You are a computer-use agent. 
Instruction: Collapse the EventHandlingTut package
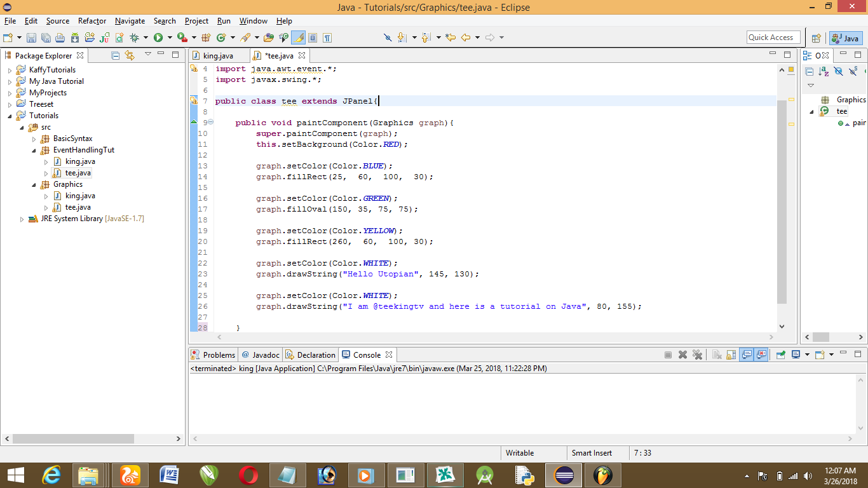(x=34, y=151)
